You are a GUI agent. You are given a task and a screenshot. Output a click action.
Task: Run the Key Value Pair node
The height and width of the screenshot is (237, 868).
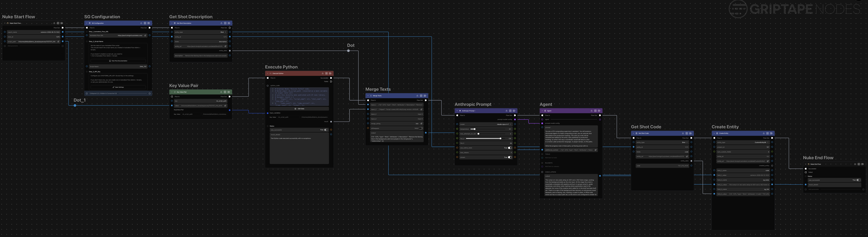[x=225, y=92]
